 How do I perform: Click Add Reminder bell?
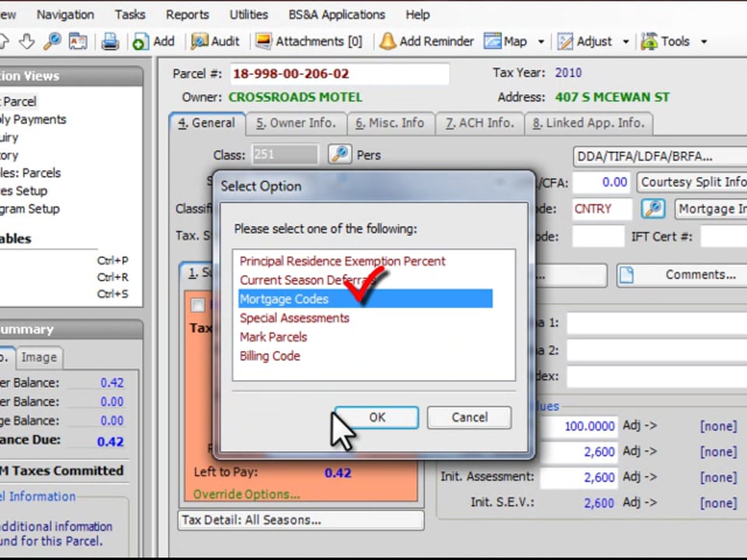(x=426, y=41)
